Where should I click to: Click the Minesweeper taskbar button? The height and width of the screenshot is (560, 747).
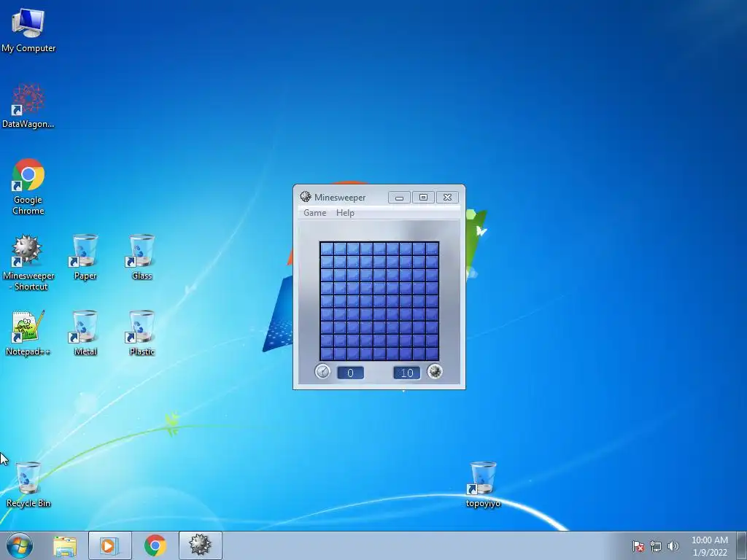tap(200, 545)
